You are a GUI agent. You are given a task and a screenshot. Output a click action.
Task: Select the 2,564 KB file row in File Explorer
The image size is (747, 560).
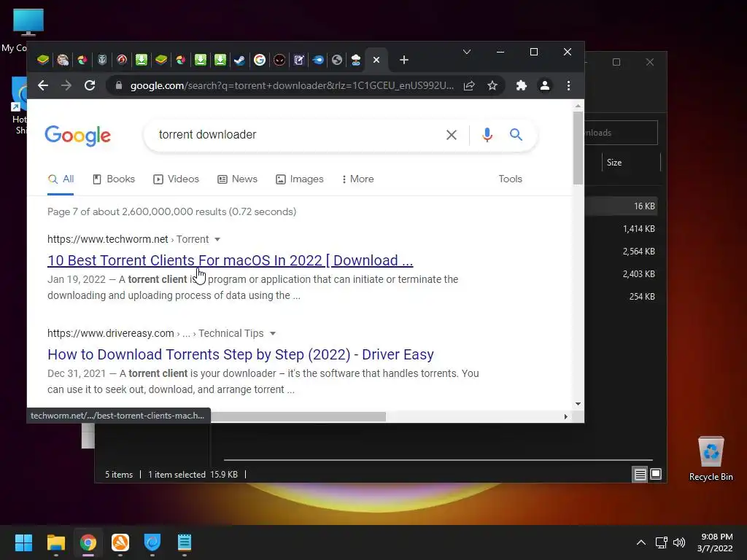coord(622,252)
